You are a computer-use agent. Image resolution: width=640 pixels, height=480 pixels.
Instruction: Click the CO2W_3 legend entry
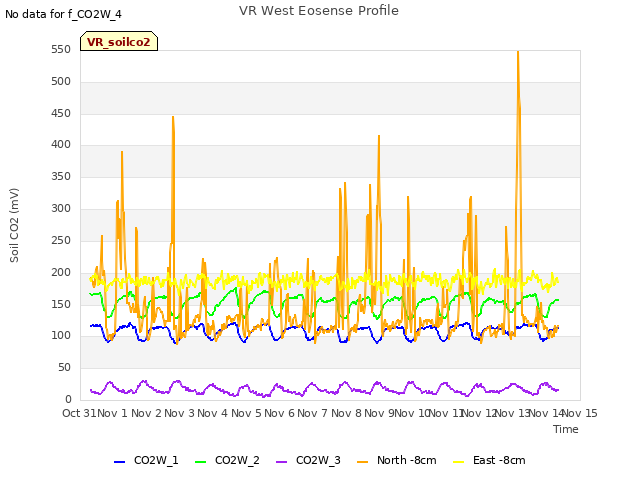(308, 460)
